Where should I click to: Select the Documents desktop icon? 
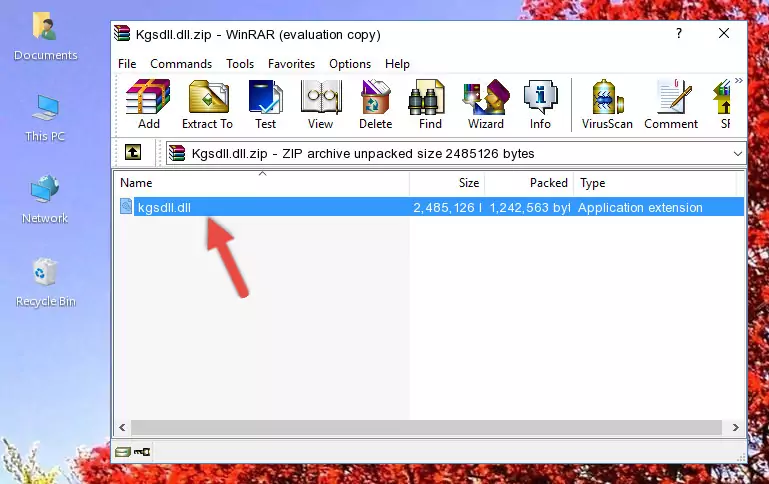pyautogui.click(x=45, y=37)
